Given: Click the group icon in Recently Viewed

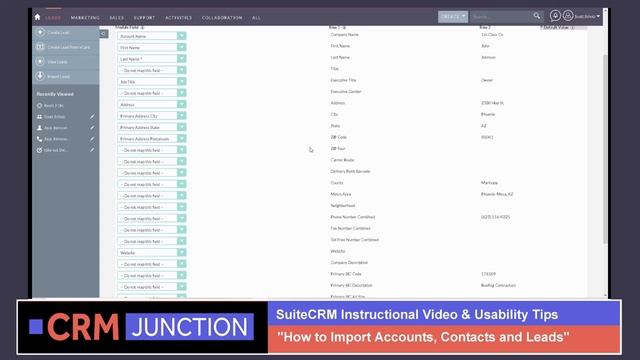Looking at the screenshot, I should pyautogui.click(x=40, y=117).
